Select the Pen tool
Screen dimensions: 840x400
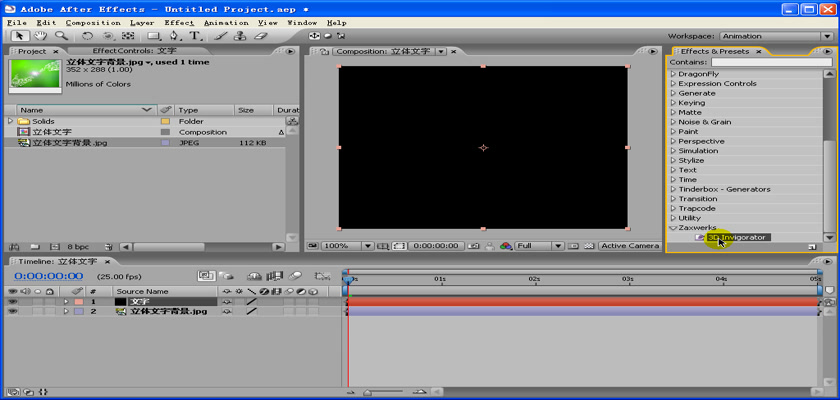click(x=175, y=36)
